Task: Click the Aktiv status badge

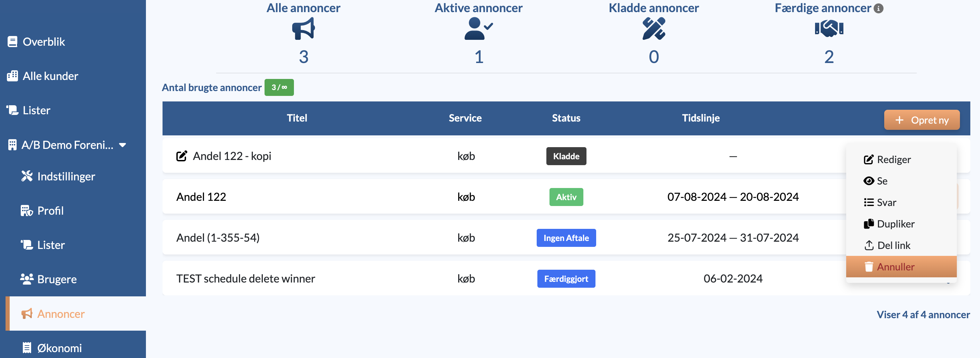Action: (x=566, y=197)
